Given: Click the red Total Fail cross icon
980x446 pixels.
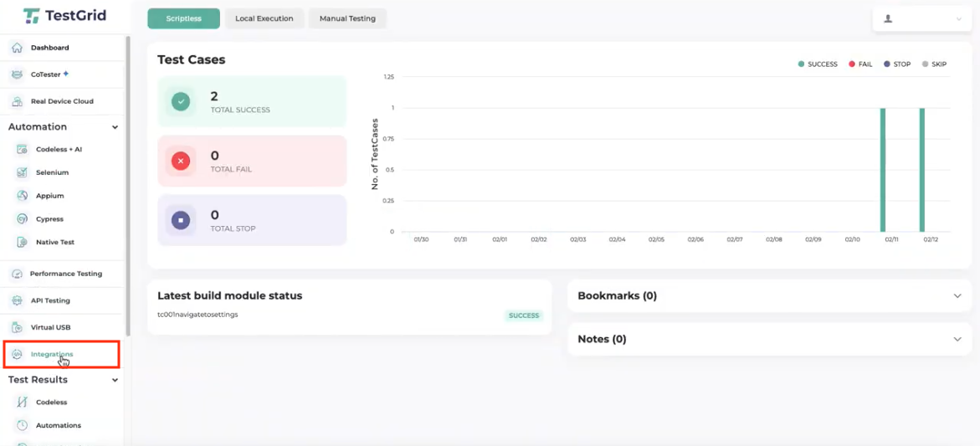Looking at the screenshot, I should [181, 161].
